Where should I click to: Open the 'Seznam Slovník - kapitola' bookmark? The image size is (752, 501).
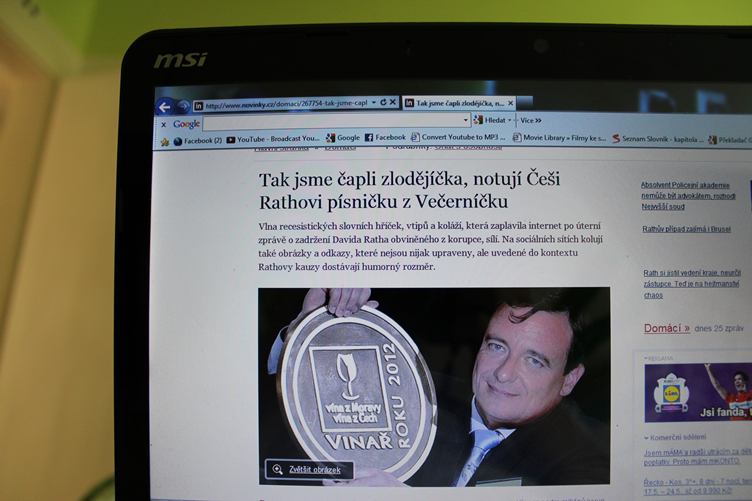[658, 139]
